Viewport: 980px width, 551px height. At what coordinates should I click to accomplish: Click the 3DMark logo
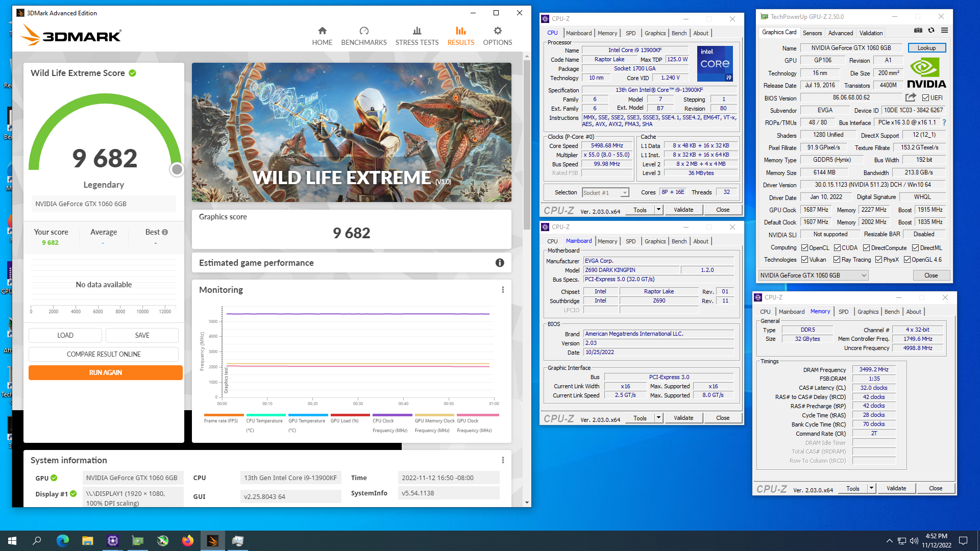pyautogui.click(x=71, y=35)
